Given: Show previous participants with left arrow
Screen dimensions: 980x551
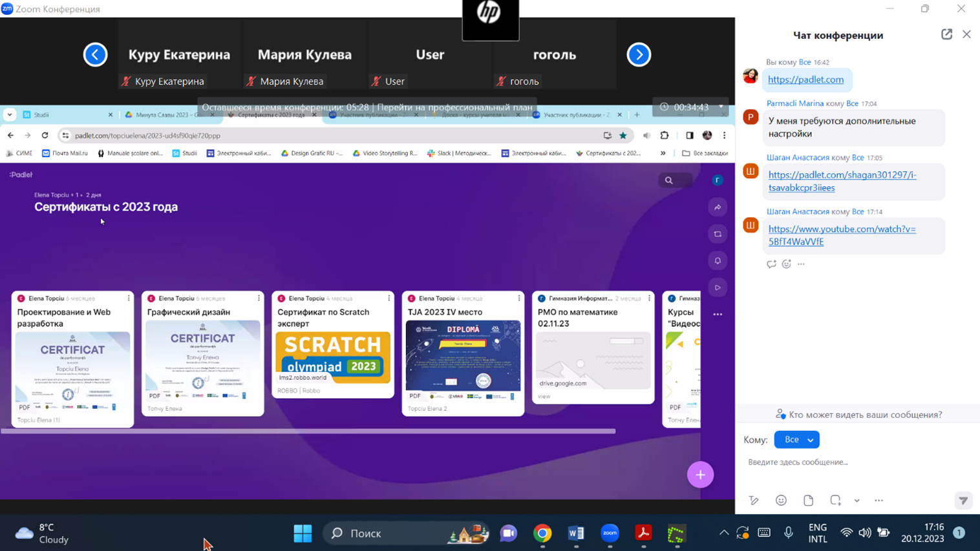Looking at the screenshot, I should 95,55.
